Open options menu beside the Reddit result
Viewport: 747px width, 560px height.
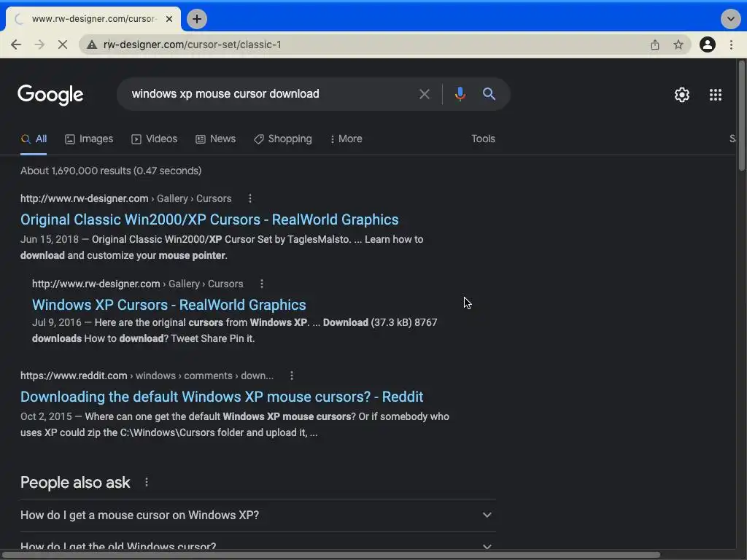(x=292, y=376)
